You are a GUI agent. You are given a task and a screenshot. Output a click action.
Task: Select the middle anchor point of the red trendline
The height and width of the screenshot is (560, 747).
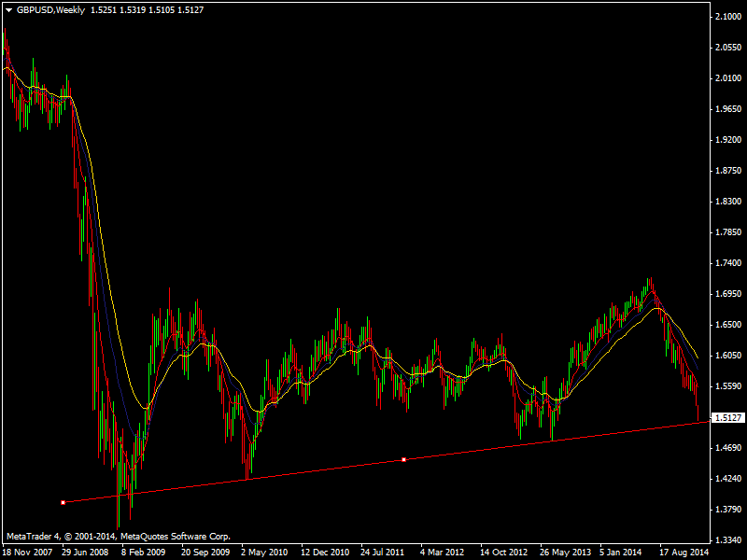403,459
